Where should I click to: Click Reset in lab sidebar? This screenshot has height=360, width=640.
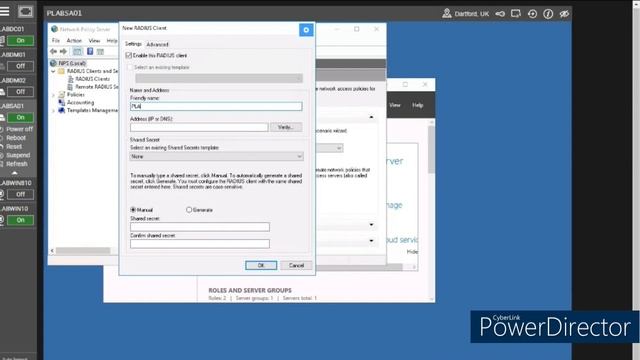pyautogui.click(x=14, y=147)
